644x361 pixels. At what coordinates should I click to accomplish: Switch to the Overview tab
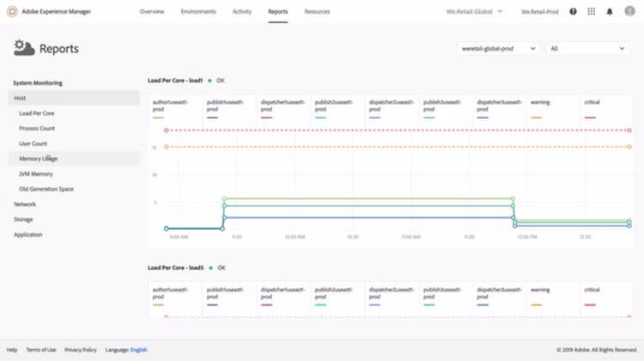[151, 11]
